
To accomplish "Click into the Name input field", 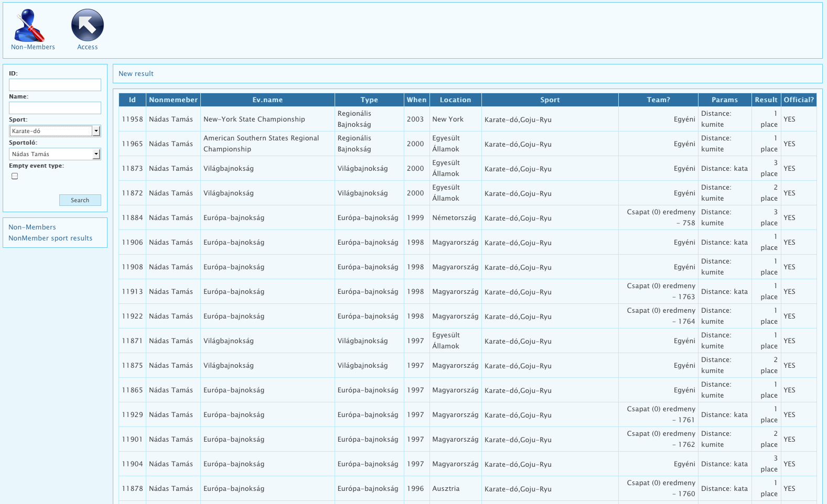I will pos(55,108).
